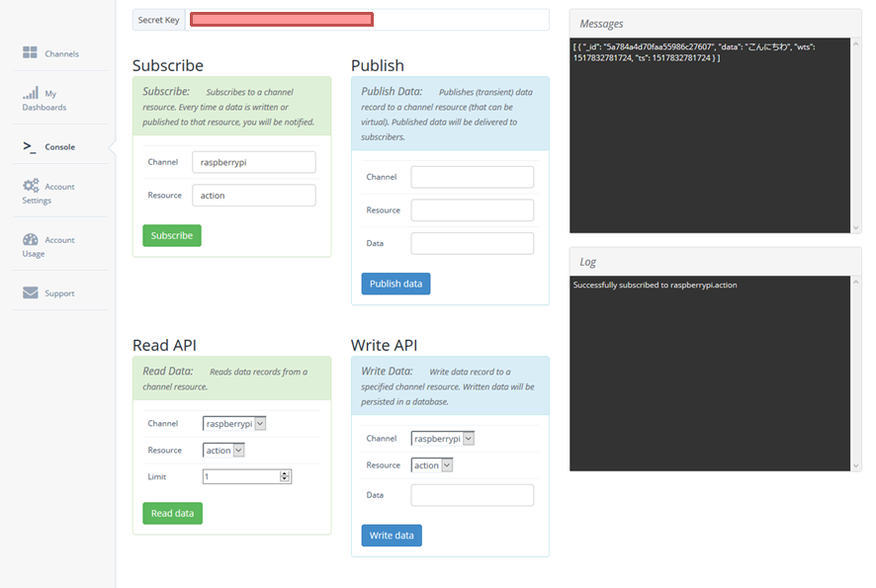Screen dimensions: 876x588
Task: Open Write API Resource dropdown
Action: click(432, 465)
